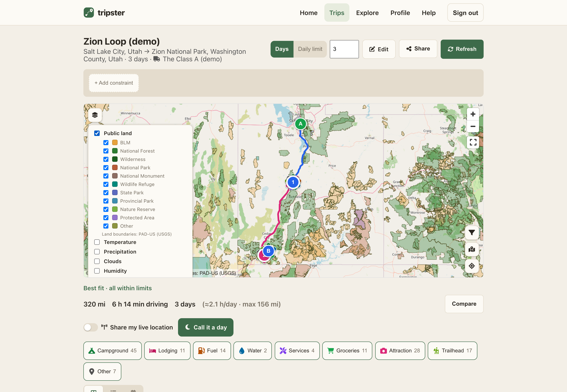Center map on my location

pyautogui.click(x=472, y=266)
